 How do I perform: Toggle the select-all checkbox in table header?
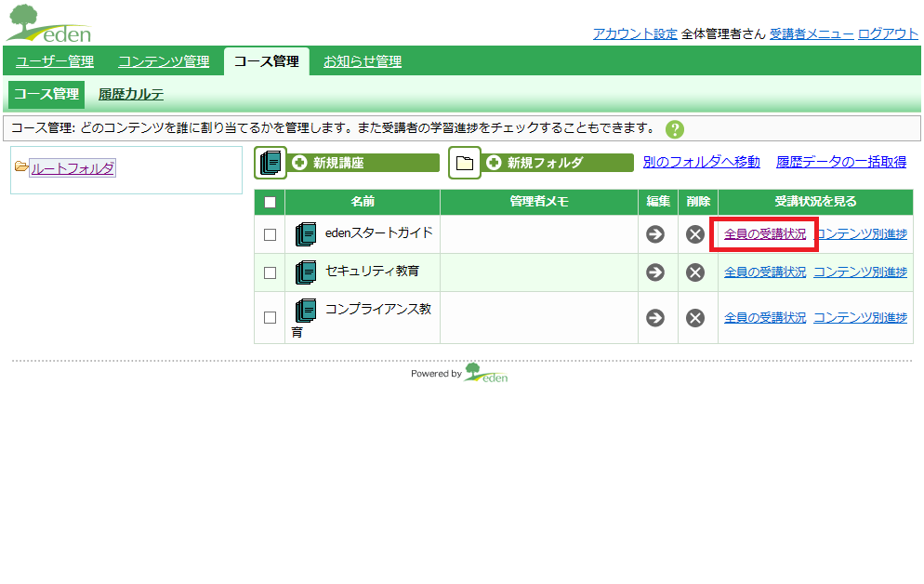[x=270, y=202]
